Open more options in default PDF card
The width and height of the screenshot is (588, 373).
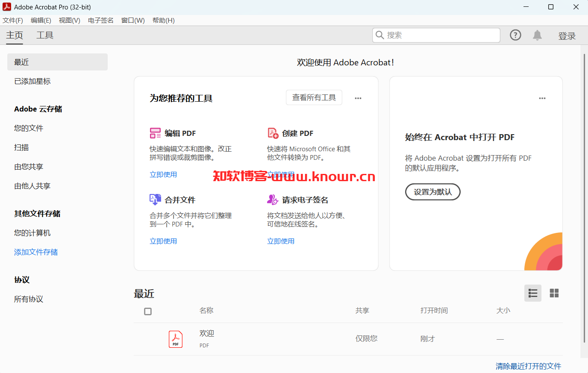(x=542, y=98)
